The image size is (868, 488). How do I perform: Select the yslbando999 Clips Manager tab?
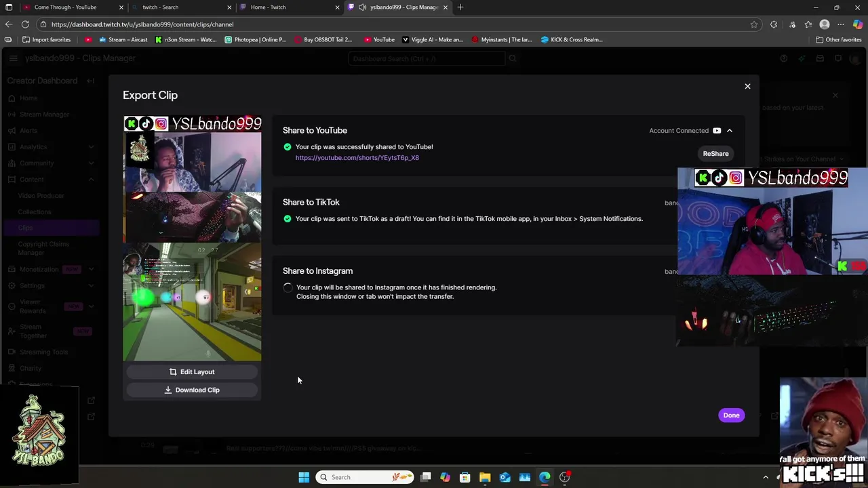(x=397, y=7)
